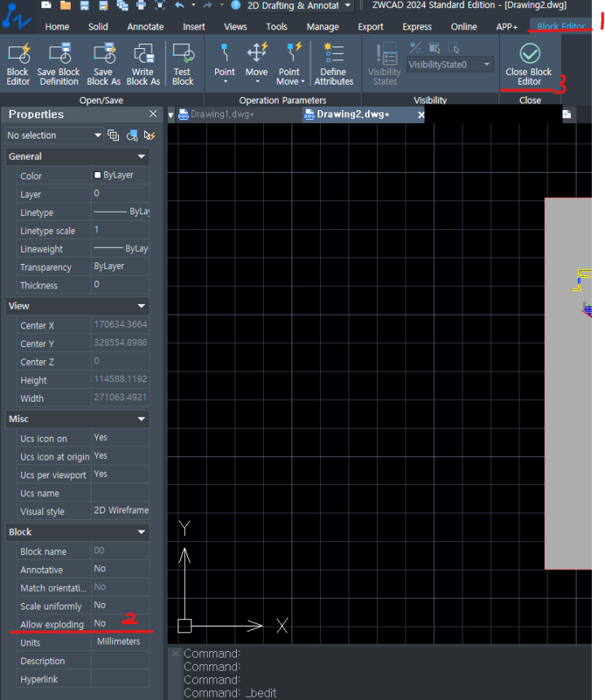The height and width of the screenshot is (700, 605).
Task: Close the Properties panel with its X
Action: coord(153,114)
